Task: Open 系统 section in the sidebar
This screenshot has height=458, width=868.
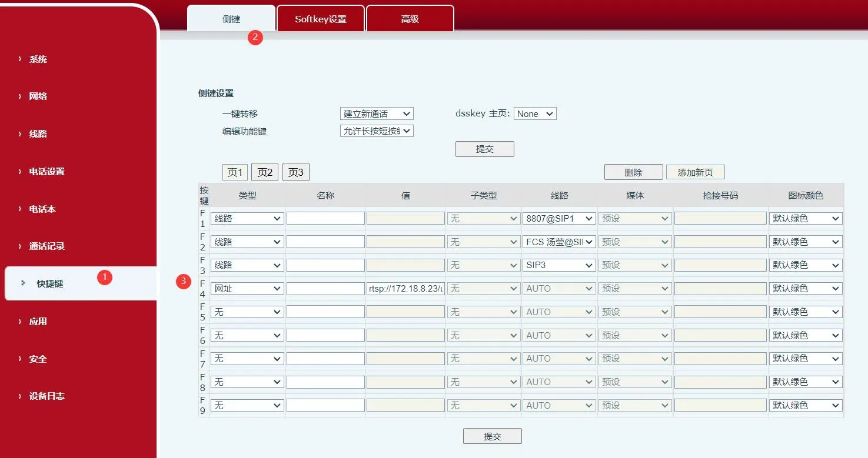Action: pos(37,59)
